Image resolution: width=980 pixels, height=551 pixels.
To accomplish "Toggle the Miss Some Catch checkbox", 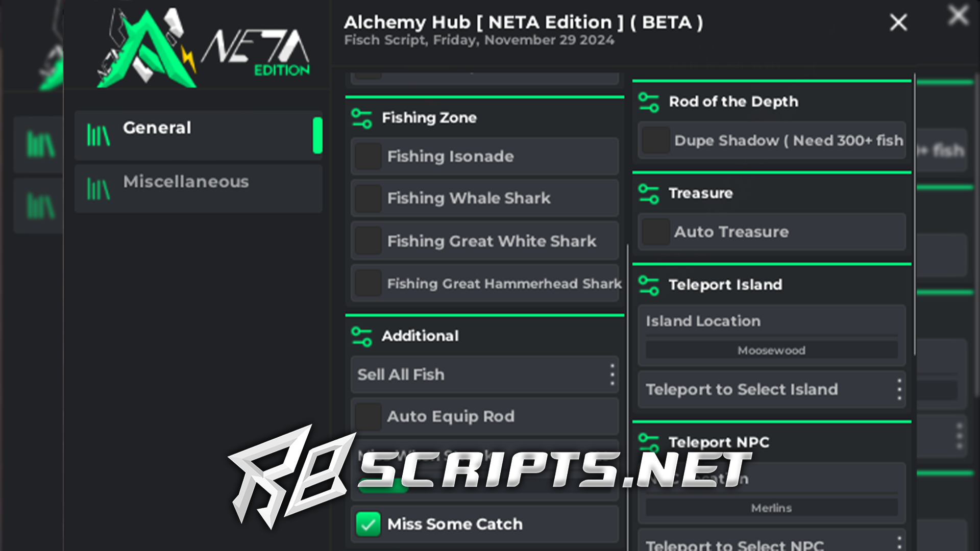I will pyautogui.click(x=369, y=523).
